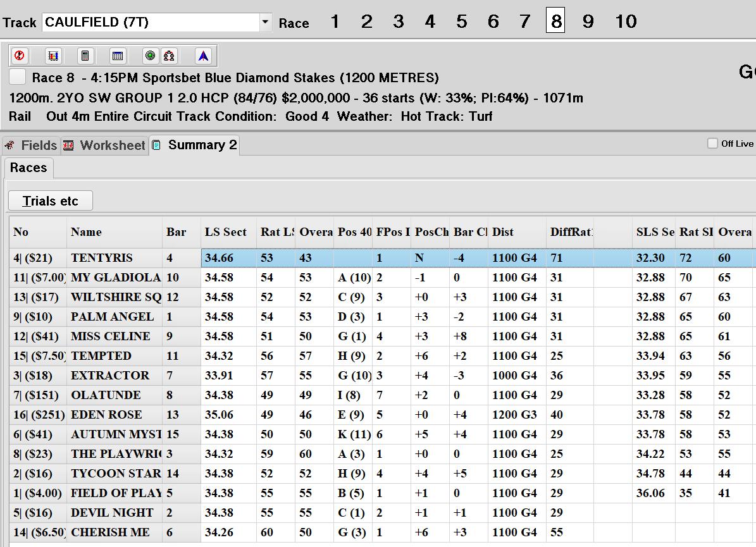Switch to the Worksheet tab
This screenshot has width=756, height=547.
click(105, 145)
